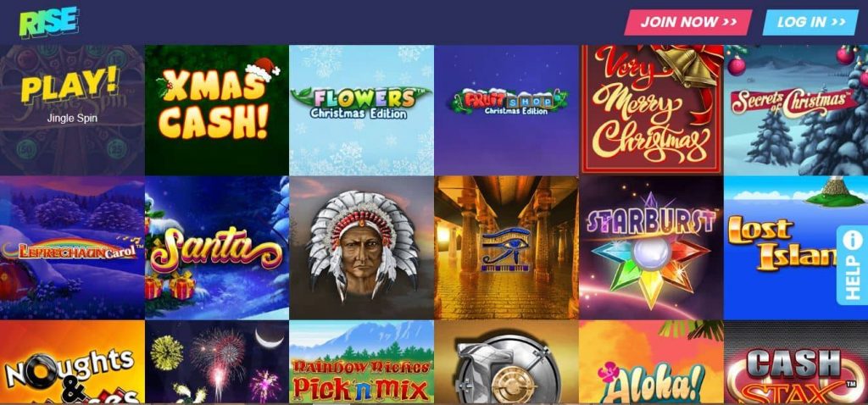This screenshot has width=868, height=405.
Task: Select the Leprechaun Carol game tile
Action: [72, 248]
